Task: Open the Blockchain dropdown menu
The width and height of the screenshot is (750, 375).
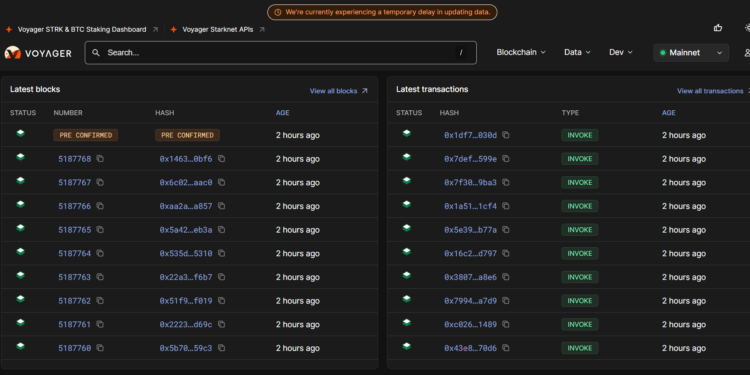Action: tap(521, 53)
